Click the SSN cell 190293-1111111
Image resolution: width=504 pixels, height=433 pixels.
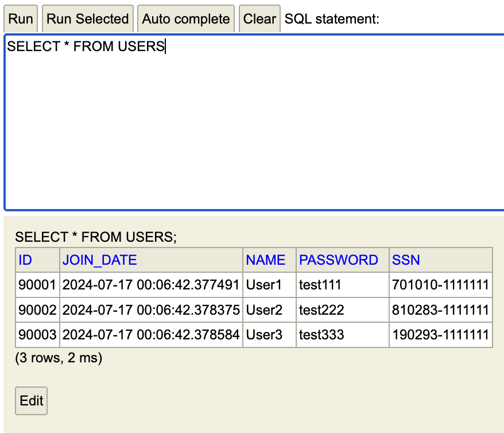tap(441, 335)
